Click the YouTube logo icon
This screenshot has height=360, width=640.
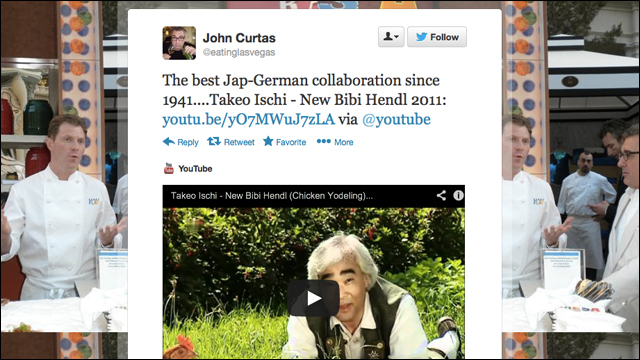pyautogui.click(x=169, y=168)
